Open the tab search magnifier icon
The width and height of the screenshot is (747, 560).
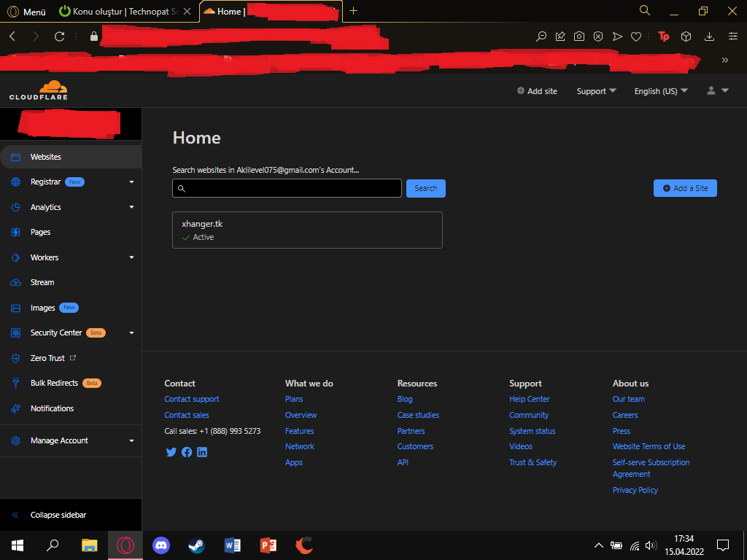point(644,10)
